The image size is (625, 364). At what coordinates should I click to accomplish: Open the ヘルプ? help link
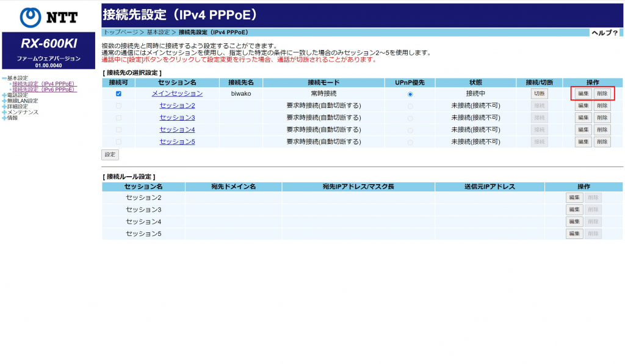point(604,33)
